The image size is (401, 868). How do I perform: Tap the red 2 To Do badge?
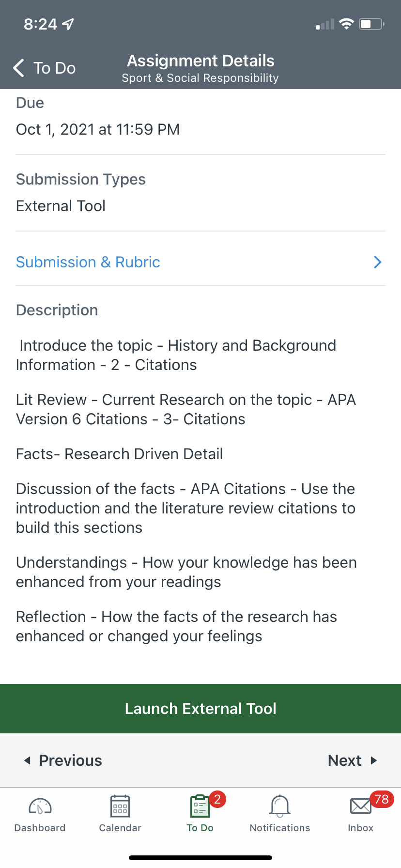click(x=217, y=799)
